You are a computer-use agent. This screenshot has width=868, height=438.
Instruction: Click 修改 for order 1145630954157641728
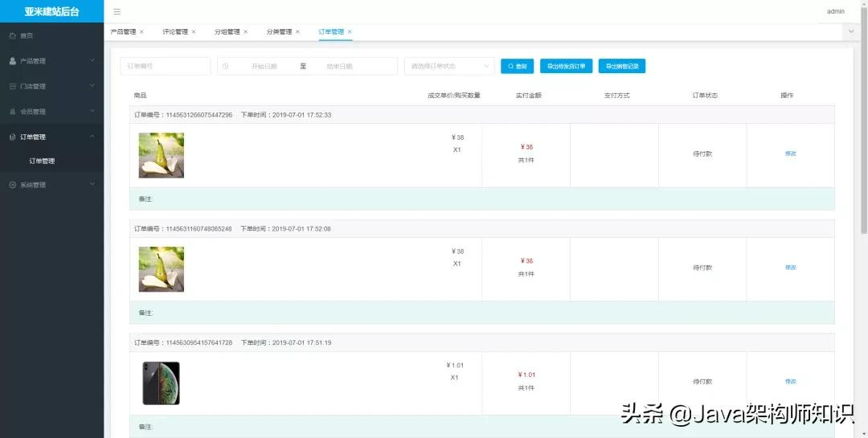click(791, 382)
